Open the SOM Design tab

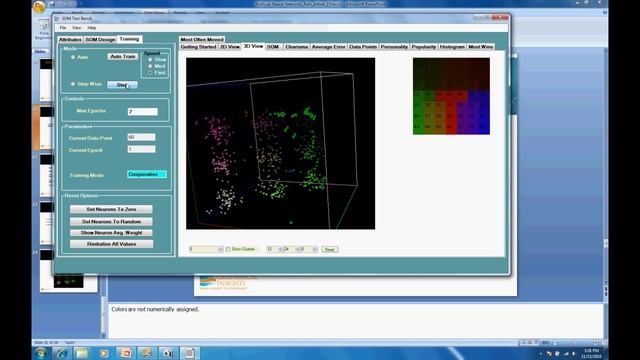pos(100,40)
